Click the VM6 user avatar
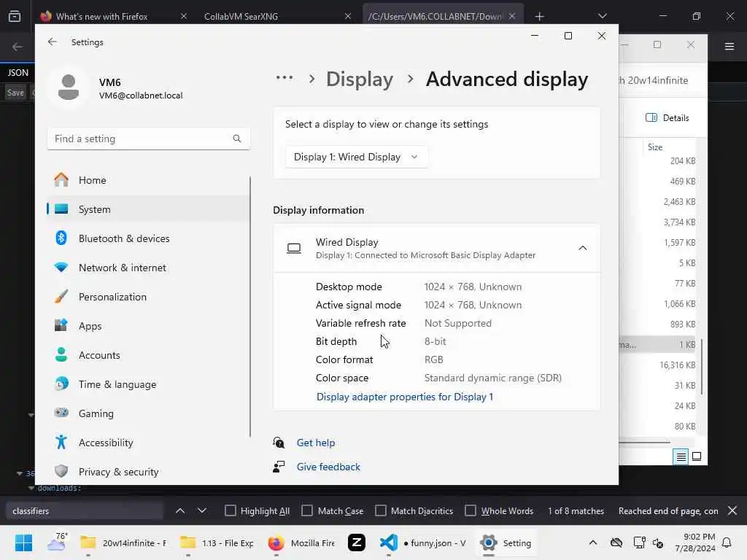Screen dimensions: 747x560 coord(69,87)
